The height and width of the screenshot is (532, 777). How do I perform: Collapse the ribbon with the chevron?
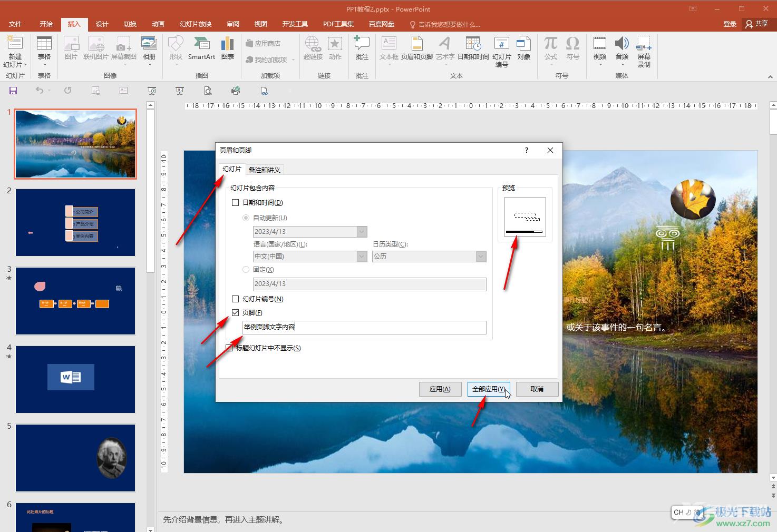point(770,77)
